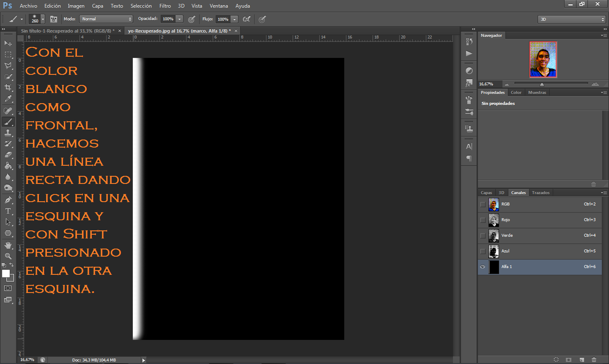This screenshot has height=364, width=609.
Task: Select the Eraser tool
Action: point(8,155)
